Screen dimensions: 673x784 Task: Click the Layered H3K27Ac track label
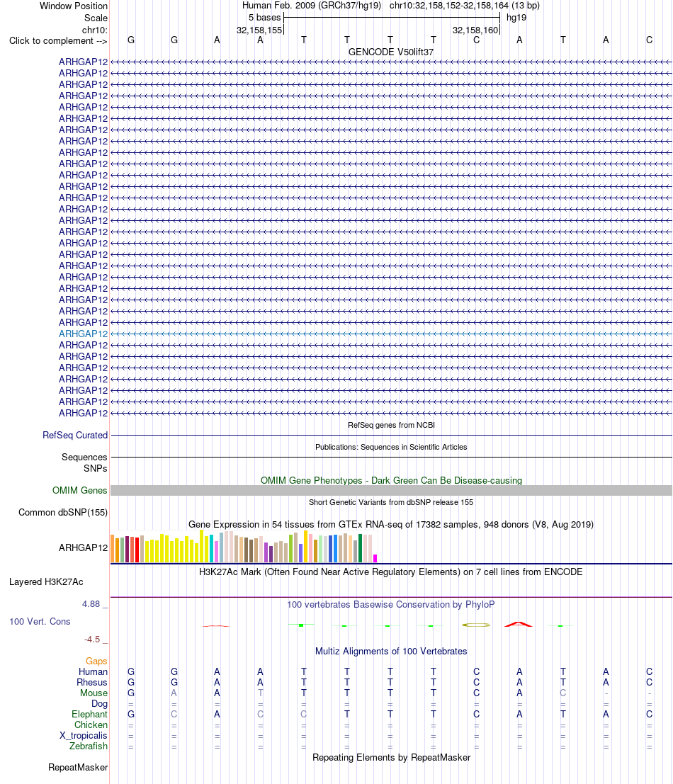(x=46, y=581)
